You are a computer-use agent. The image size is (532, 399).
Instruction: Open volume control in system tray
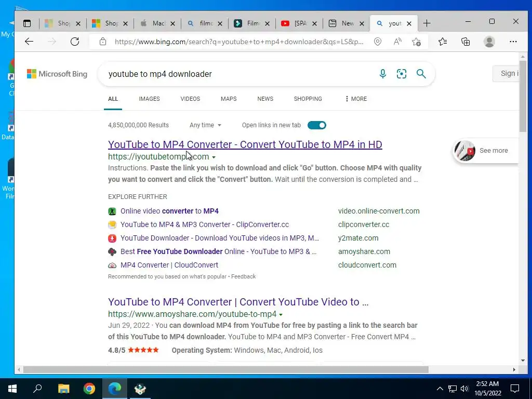(465, 389)
